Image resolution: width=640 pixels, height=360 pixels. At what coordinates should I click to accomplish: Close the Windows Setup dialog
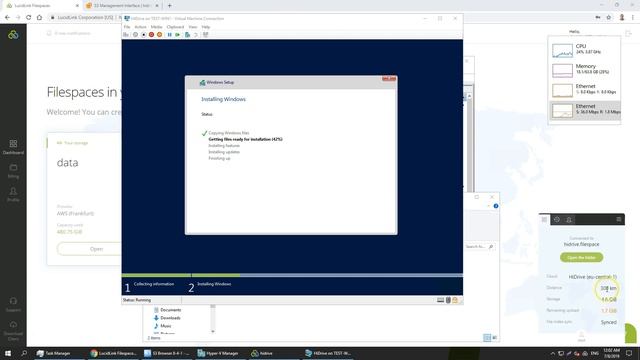point(389,79)
